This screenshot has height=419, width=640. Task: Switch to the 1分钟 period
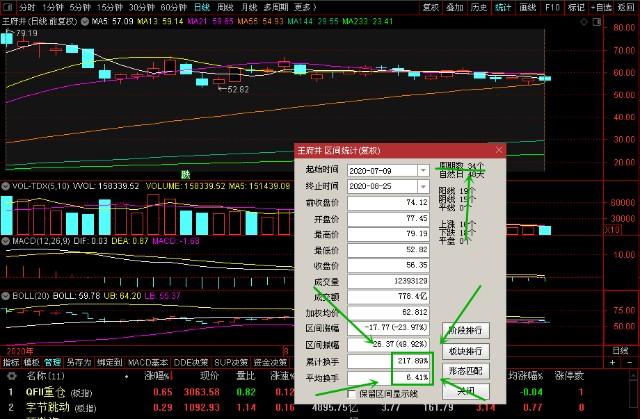(x=53, y=7)
